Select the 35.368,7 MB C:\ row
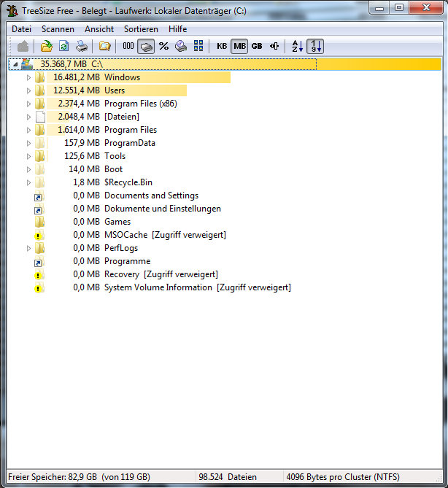The image size is (448, 488). click(x=225, y=64)
